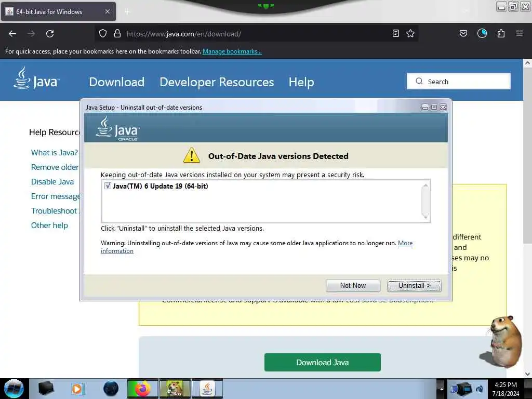Click the warning triangle icon in dialog
The image size is (532, 399).
(x=192, y=155)
